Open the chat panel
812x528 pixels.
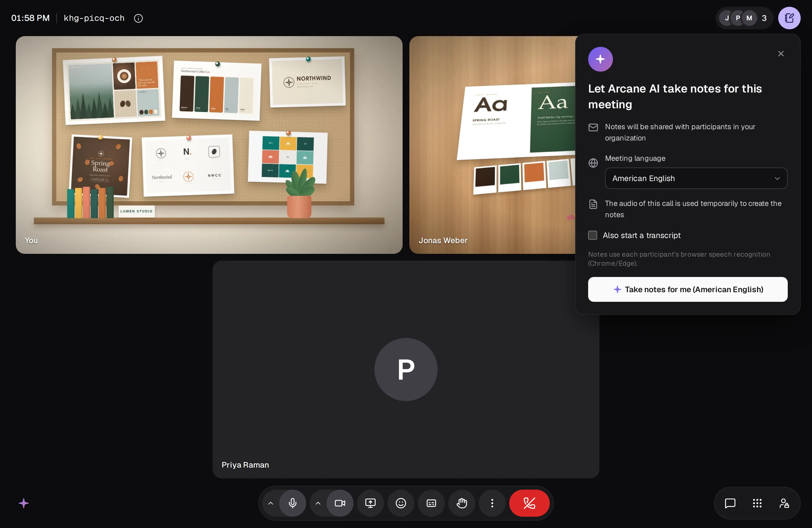pos(730,503)
